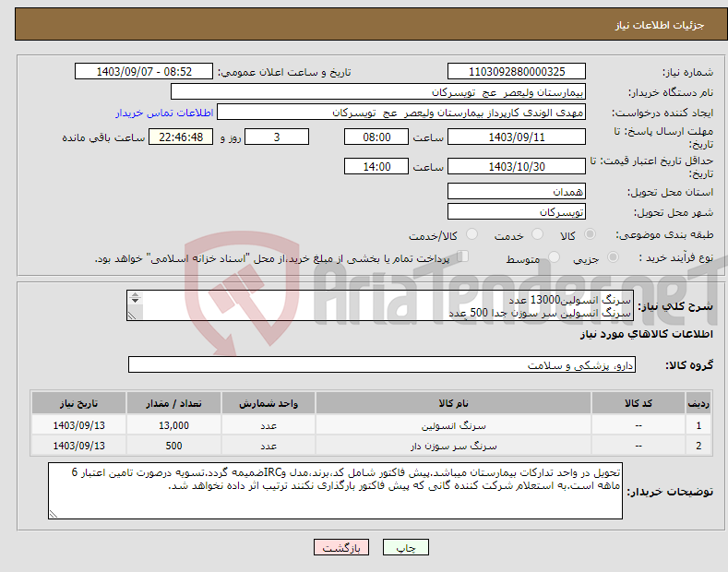Click the unit cell عدد in row 2
This screenshot has height=572, width=728.
click(x=269, y=446)
